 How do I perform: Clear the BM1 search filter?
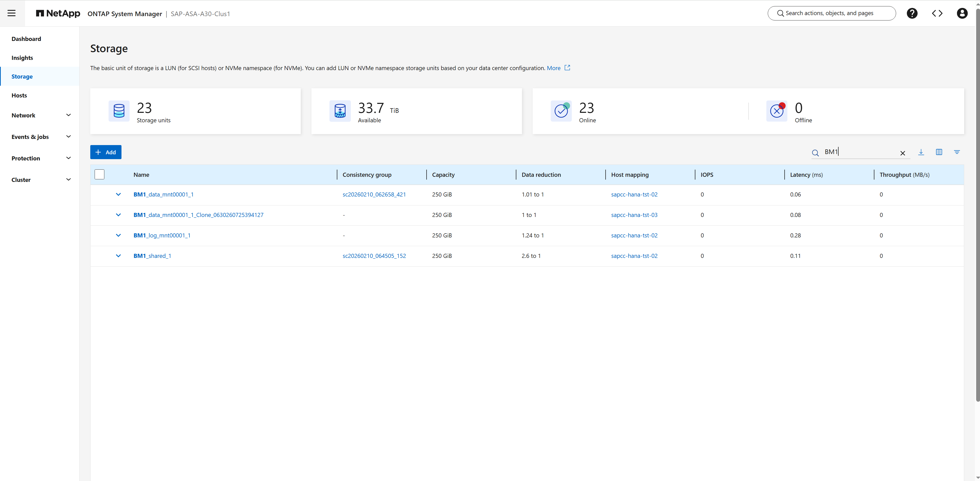coord(903,153)
